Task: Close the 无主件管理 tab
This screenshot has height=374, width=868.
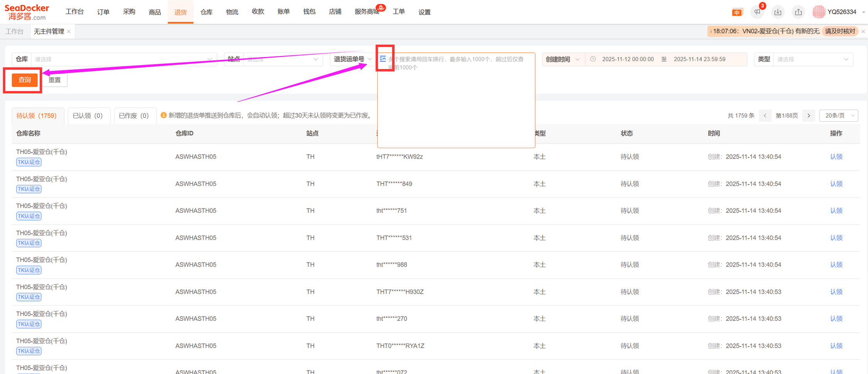Action: (x=69, y=32)
